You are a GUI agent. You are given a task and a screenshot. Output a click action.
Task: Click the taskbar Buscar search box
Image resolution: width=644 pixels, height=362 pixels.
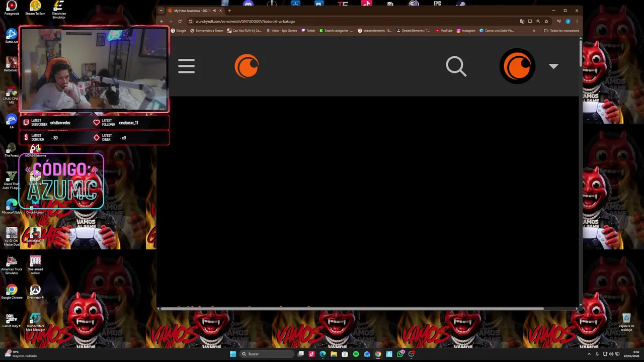267,354
